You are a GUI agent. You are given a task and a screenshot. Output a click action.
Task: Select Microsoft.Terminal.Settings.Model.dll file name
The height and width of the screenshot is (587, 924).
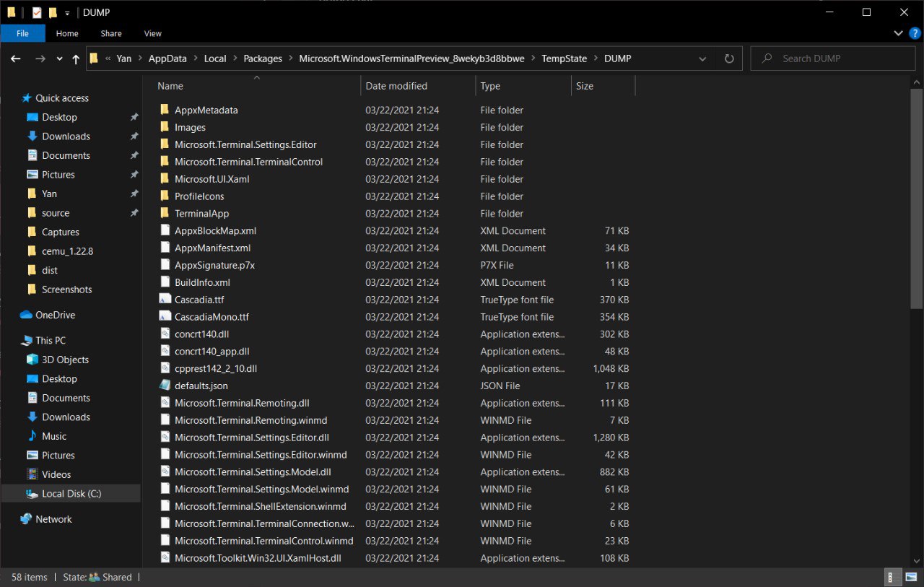(x=253, y=472)
